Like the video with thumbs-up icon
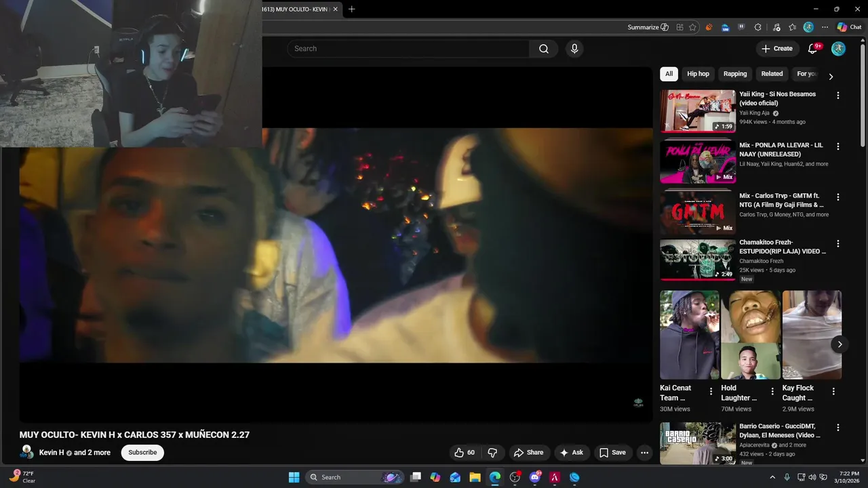This screenshot has width=868, height=488. click(x=465, y=452)
